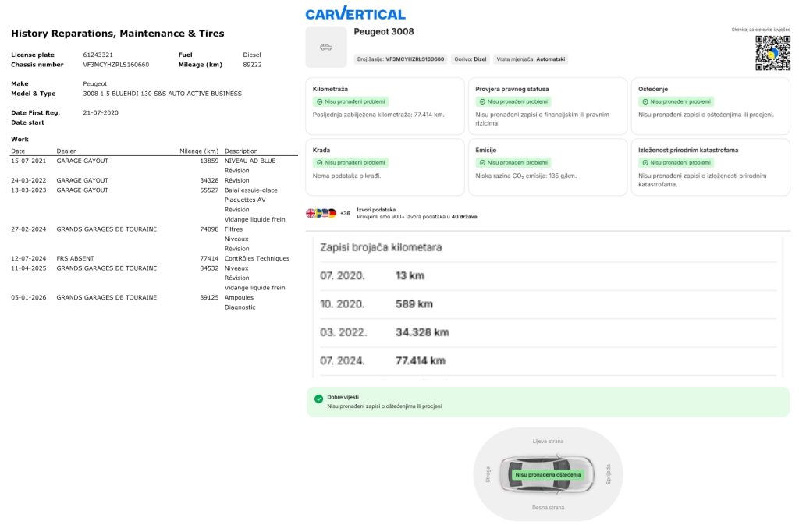
Task: Click the Nisu pronađena oštećenja label on car
Action: point(548,474)
